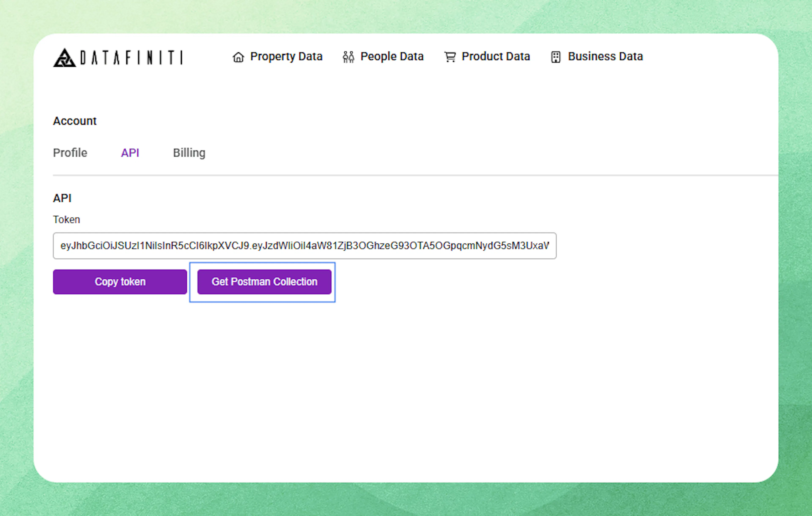
Task: Click the Account section heading
Action: pos(74,121)
